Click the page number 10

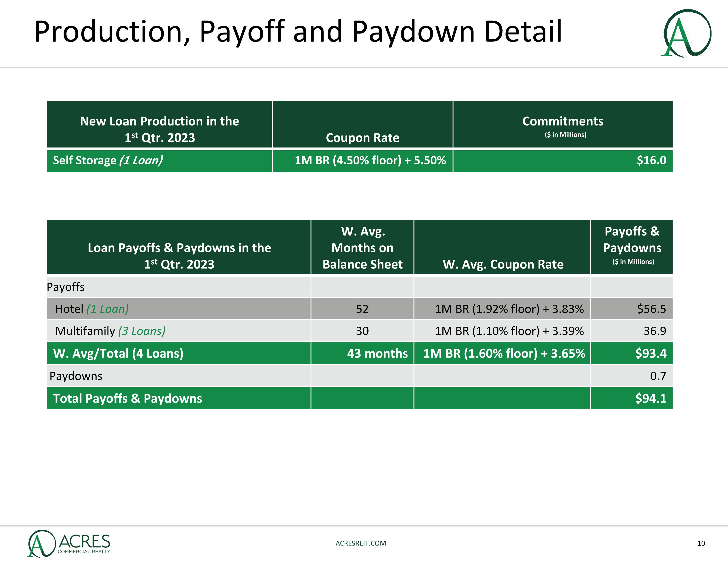(701, 543)
